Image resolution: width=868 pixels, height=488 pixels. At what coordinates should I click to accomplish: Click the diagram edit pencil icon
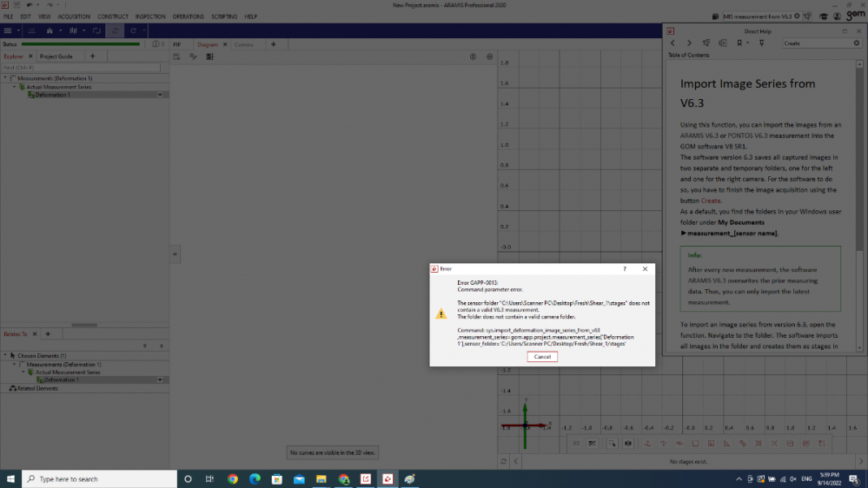193,56
